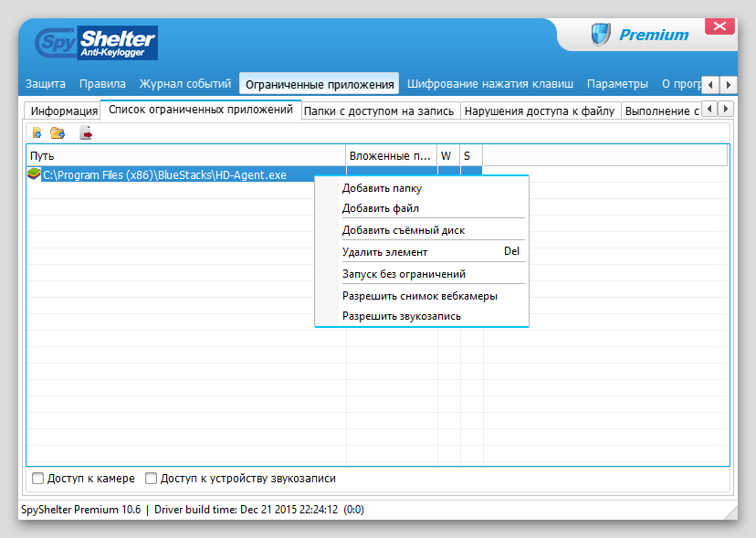Click the Premium shield icon

pyautogui.click(x=601, y=35)
